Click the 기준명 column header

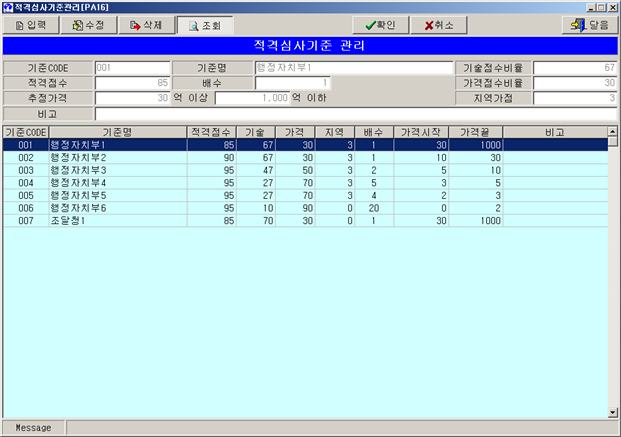point(117,132)
